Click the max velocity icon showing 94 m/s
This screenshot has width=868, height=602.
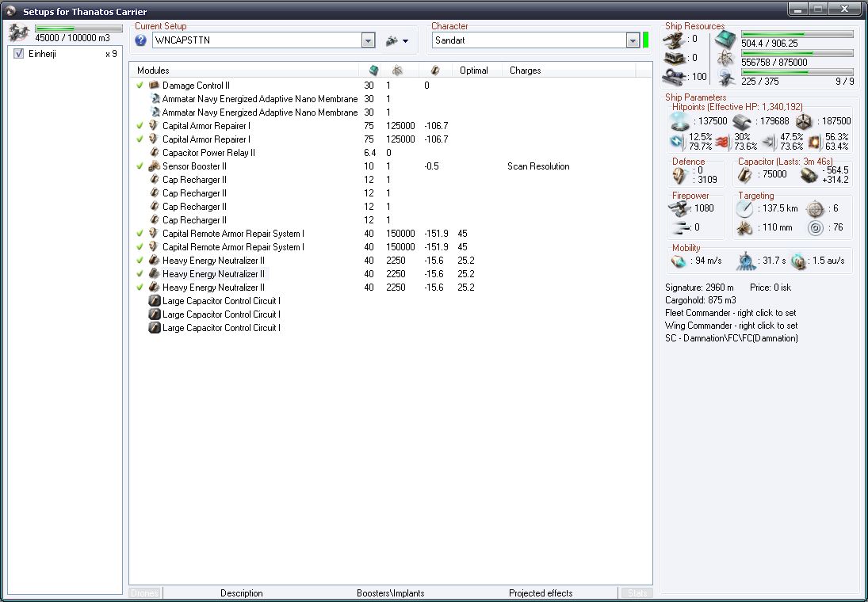pos(679,261)
